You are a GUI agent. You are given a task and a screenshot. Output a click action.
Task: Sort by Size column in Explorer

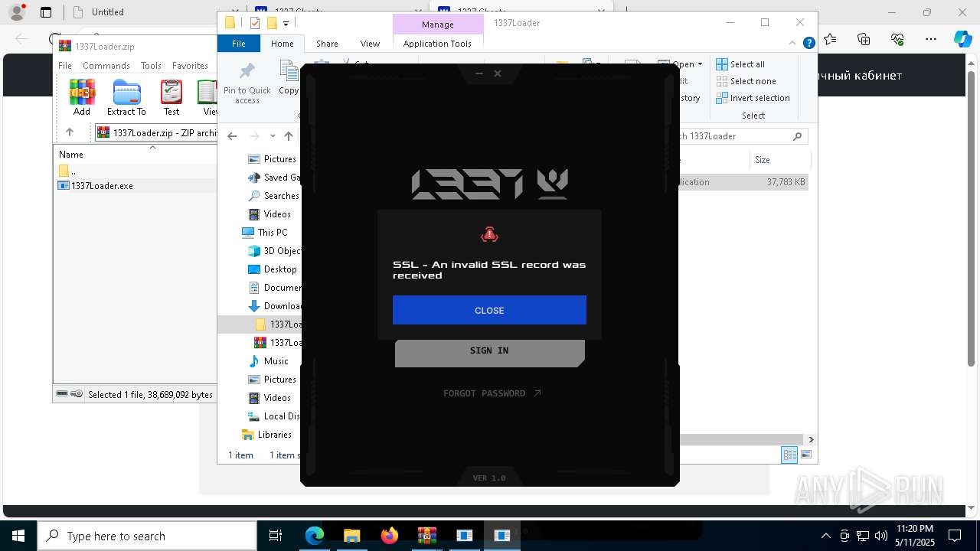coord(763,160)
